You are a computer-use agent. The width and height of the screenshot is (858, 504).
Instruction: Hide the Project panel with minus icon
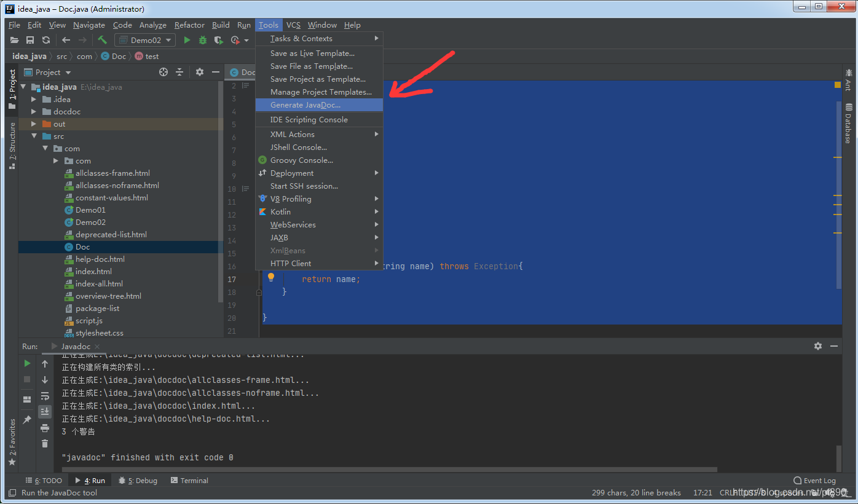216,72
